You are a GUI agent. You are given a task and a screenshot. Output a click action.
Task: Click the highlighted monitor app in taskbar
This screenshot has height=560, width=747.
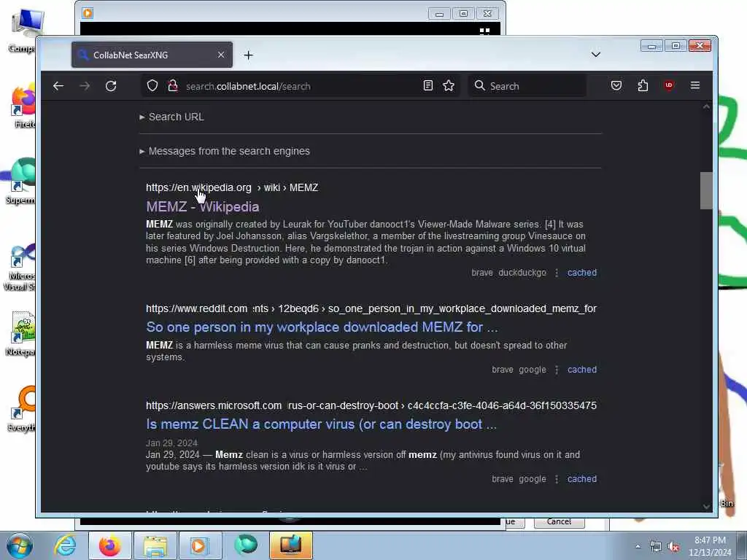[290, 545]
